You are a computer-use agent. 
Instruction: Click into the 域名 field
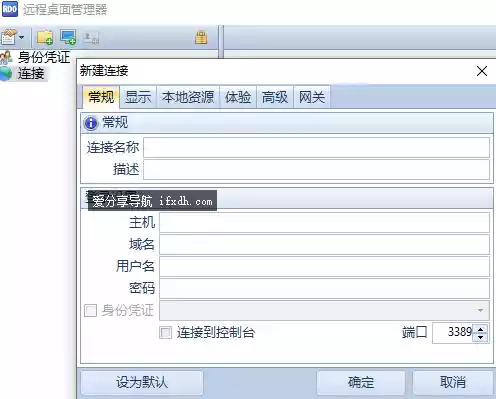point(324,244)
